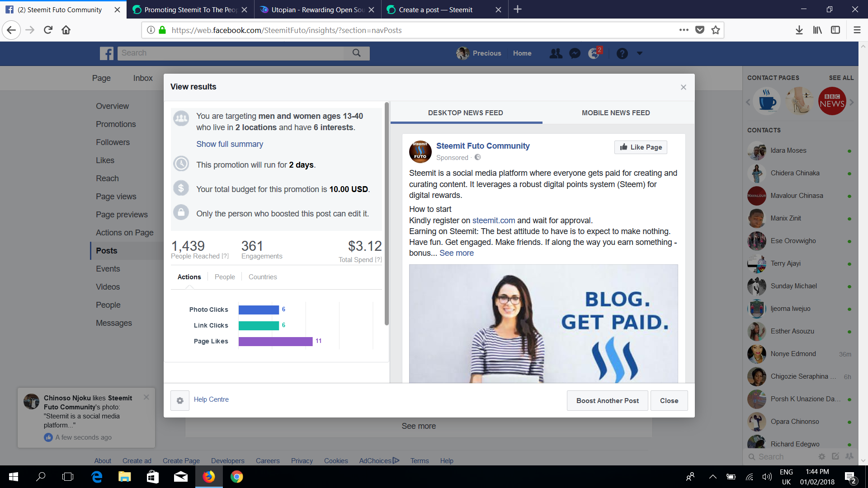Click the results panel vertical scrollbar
Viewport: 868px width, 488px height.
[387, 212]
